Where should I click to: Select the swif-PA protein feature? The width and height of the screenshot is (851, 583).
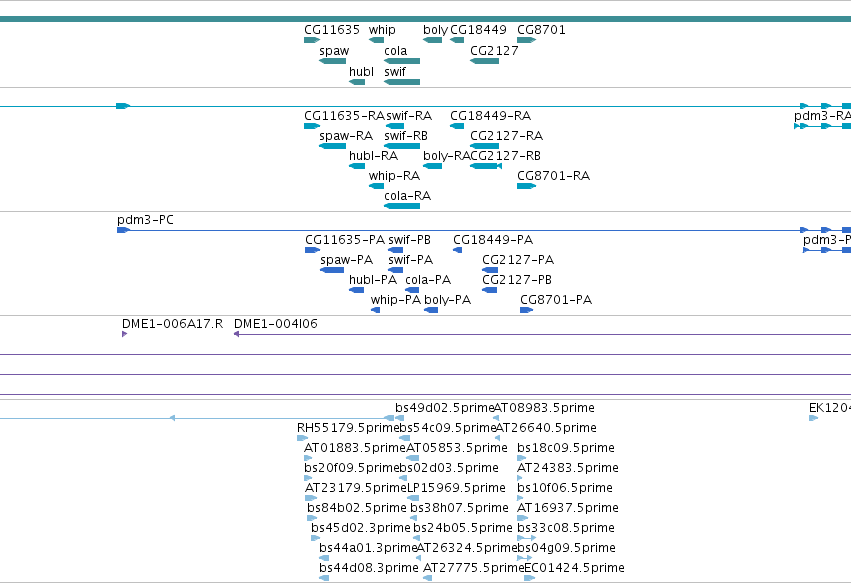point(396,270)
